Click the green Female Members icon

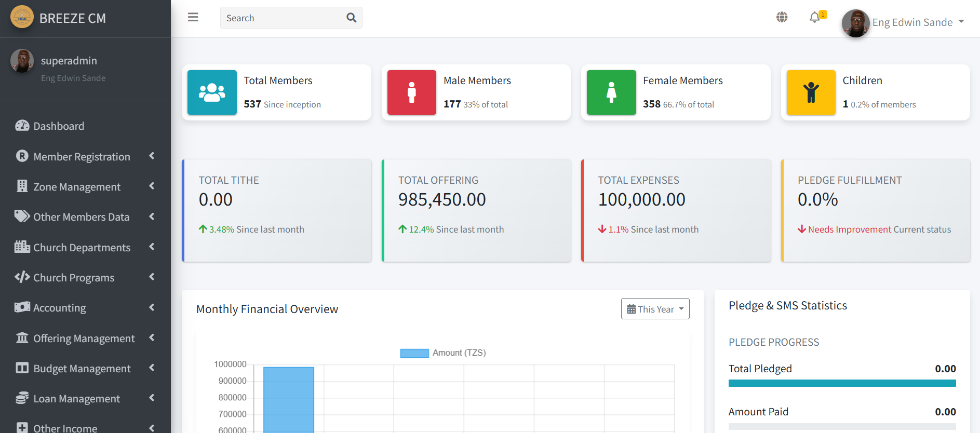click(611, 92)
